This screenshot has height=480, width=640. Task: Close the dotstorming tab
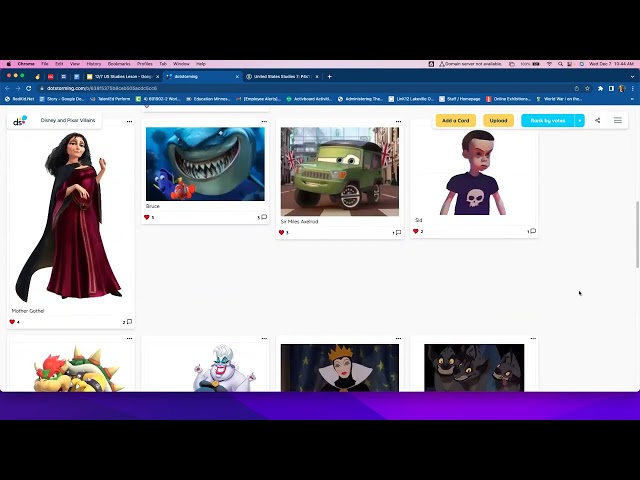click(x=237, y=76)
